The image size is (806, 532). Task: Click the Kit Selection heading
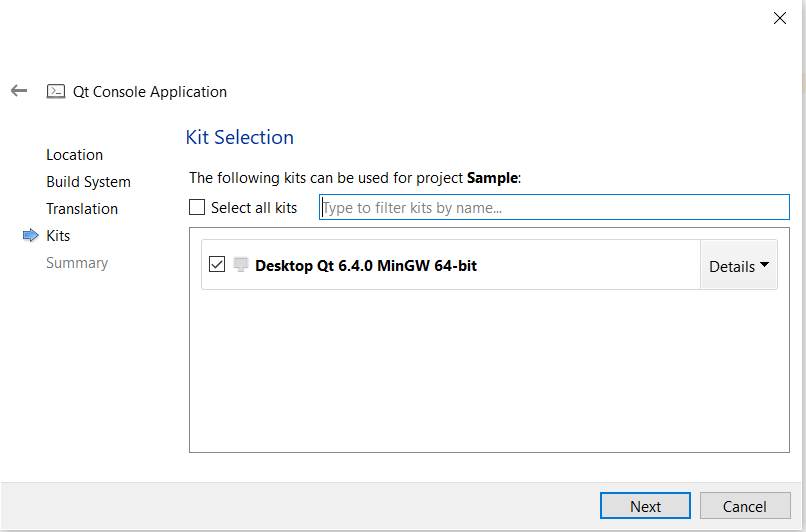click(240, 138)
